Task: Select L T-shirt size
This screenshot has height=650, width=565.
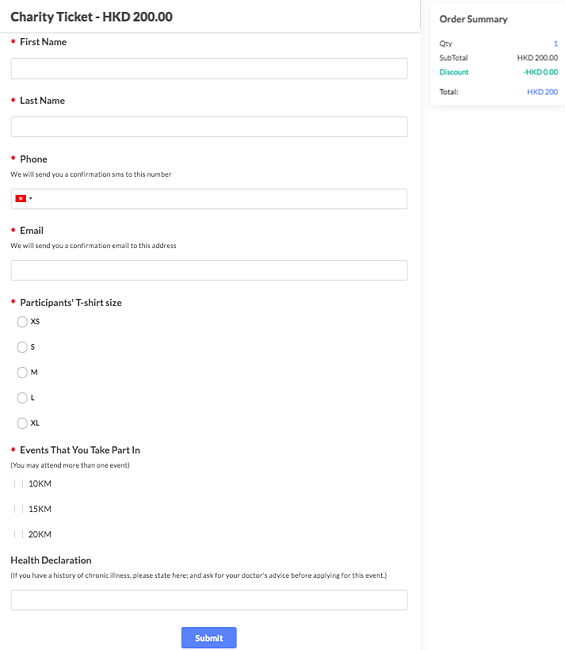Action: (22, 398)
